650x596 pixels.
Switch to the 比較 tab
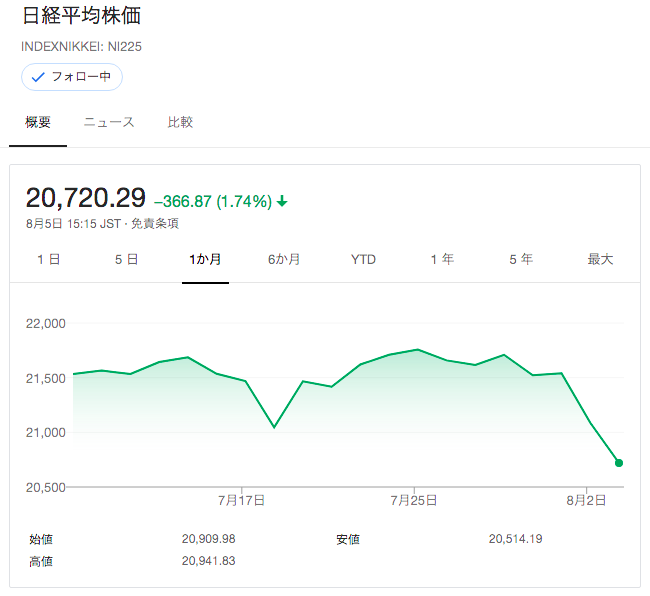(x=180, y=122)
